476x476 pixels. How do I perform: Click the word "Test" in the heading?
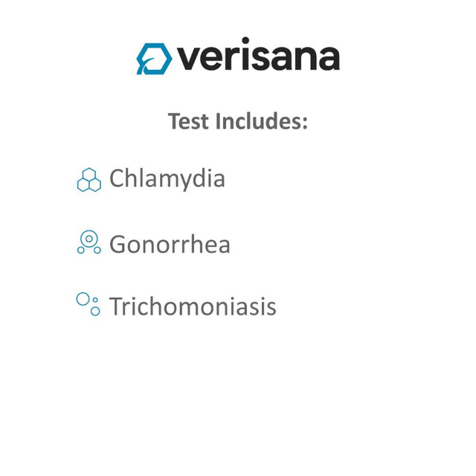point(189,120)
